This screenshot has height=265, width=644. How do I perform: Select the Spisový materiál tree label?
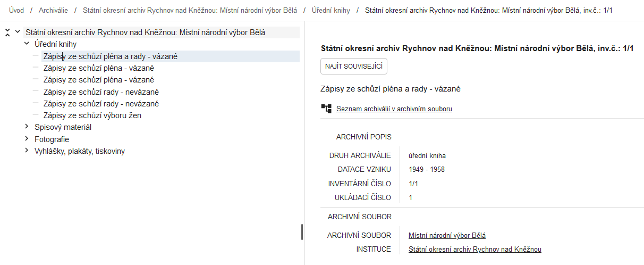tap(63, 127)
